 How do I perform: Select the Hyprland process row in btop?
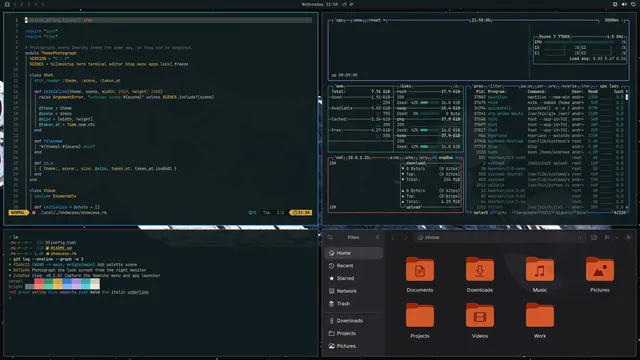coord(549,136)
